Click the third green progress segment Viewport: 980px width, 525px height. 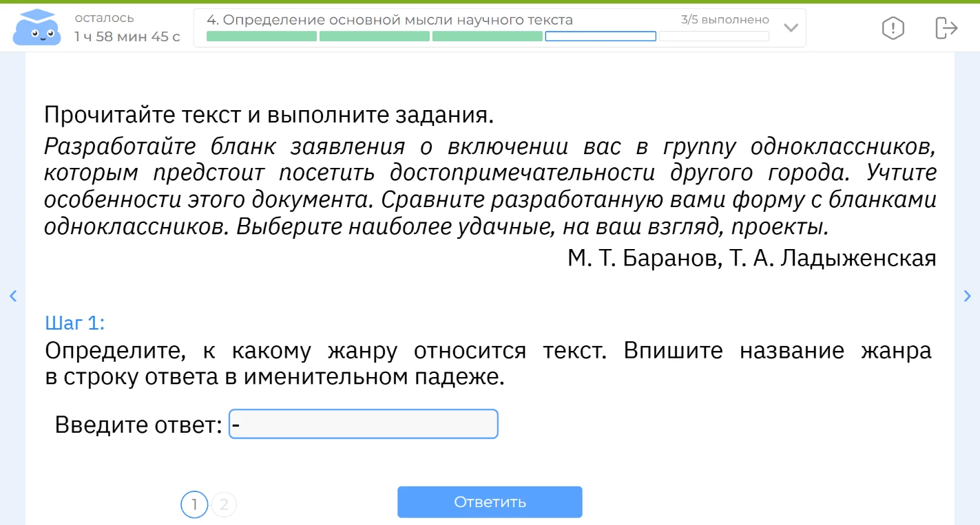click(488, 36)
